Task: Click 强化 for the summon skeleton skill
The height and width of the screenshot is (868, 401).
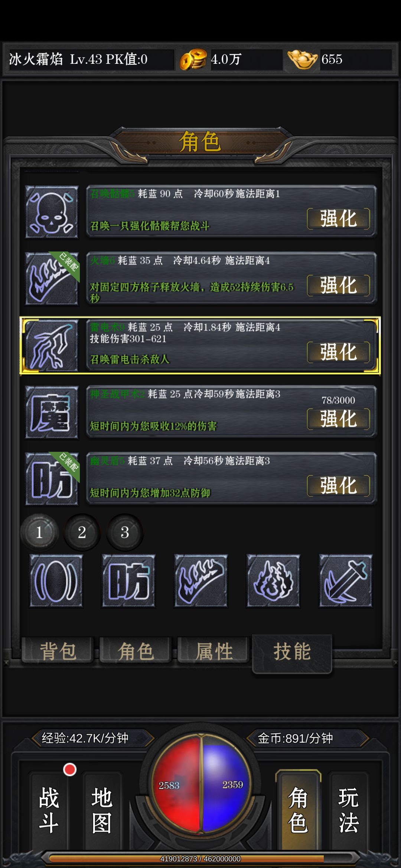Action: 338,219
